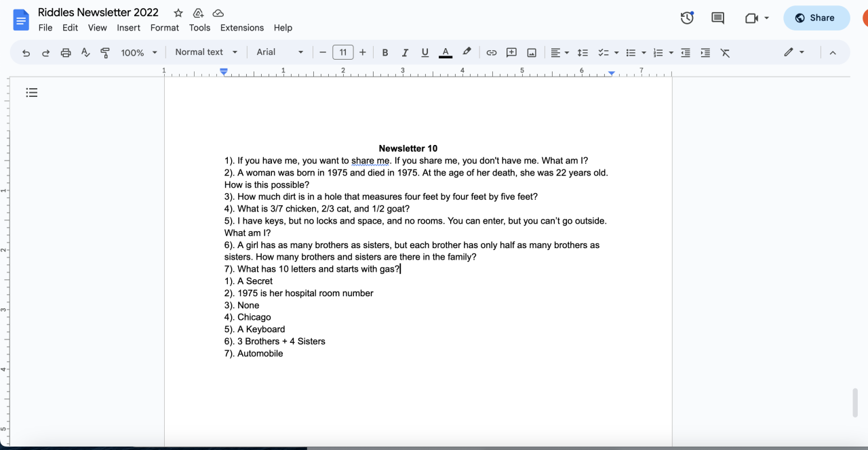
Task: Show the document outline
Action: (x=32, y=93)
